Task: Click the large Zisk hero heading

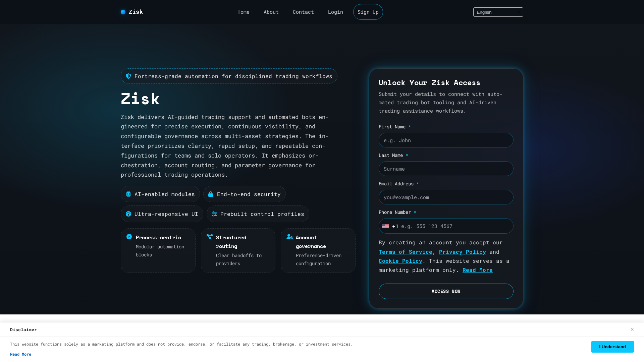Action: click(140, 99)
